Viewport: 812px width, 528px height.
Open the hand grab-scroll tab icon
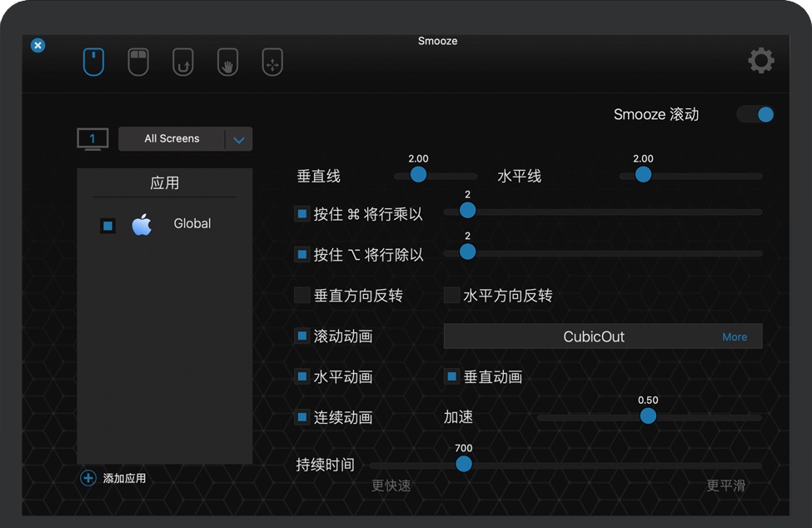point(227,62)
